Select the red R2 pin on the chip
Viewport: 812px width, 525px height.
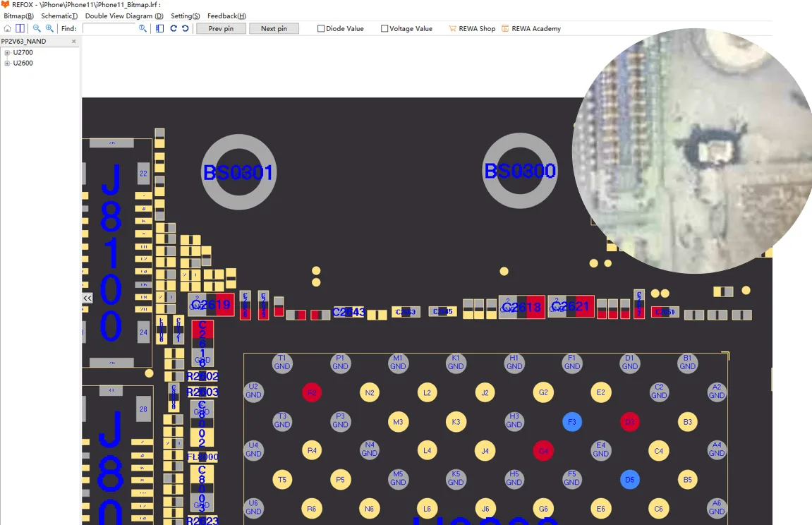[312, 392]
